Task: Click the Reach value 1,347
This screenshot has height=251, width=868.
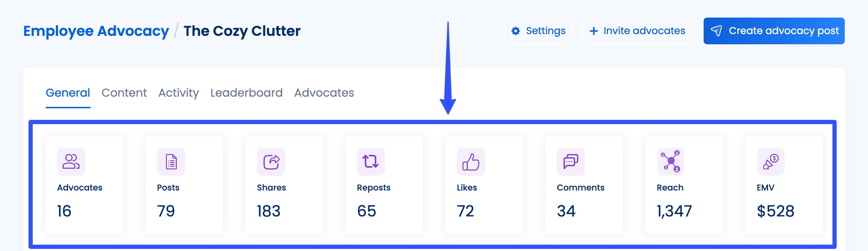Action: coord(674,211)
